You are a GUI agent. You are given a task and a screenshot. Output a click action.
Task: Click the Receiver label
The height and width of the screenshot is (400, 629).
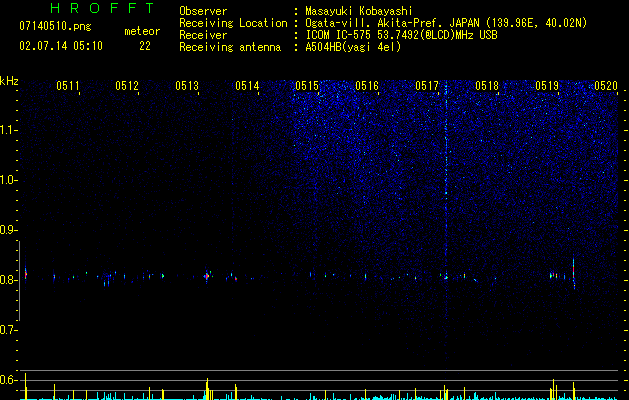point(203,35)
